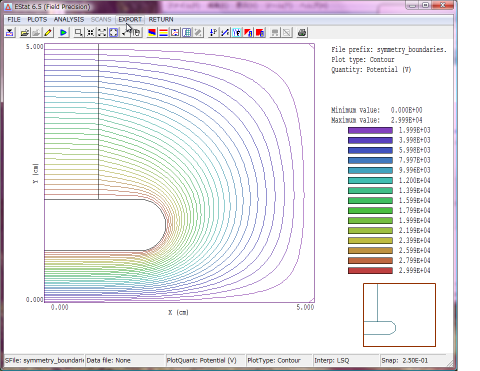The height and width of the screenshot is (371, 480).
Task: Minimize the EStat window
Action: pos(413,5)
